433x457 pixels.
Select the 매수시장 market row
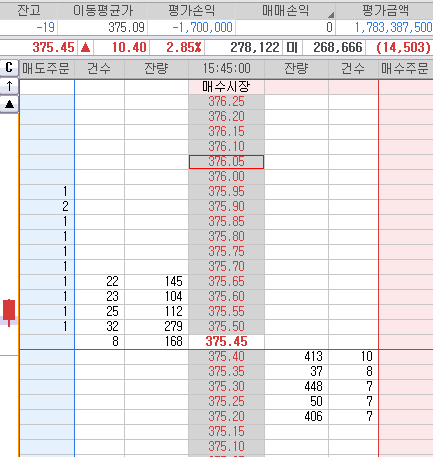pos(227,87)
